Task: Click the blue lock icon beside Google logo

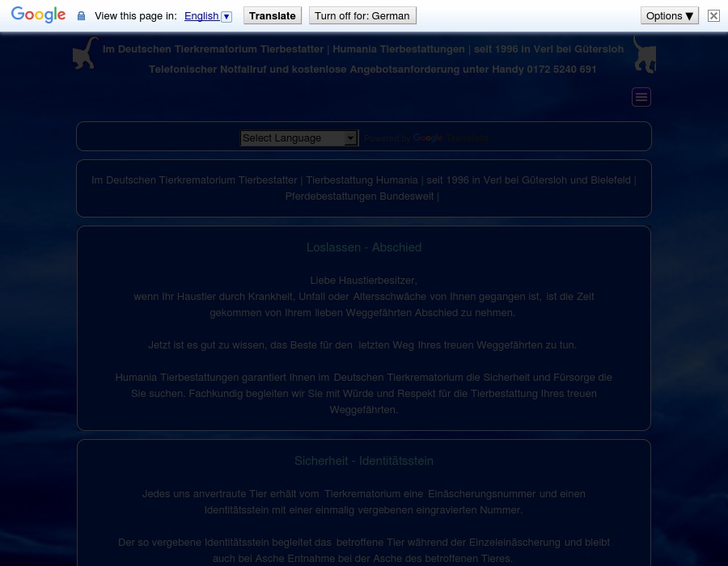Action: (81, 16)
